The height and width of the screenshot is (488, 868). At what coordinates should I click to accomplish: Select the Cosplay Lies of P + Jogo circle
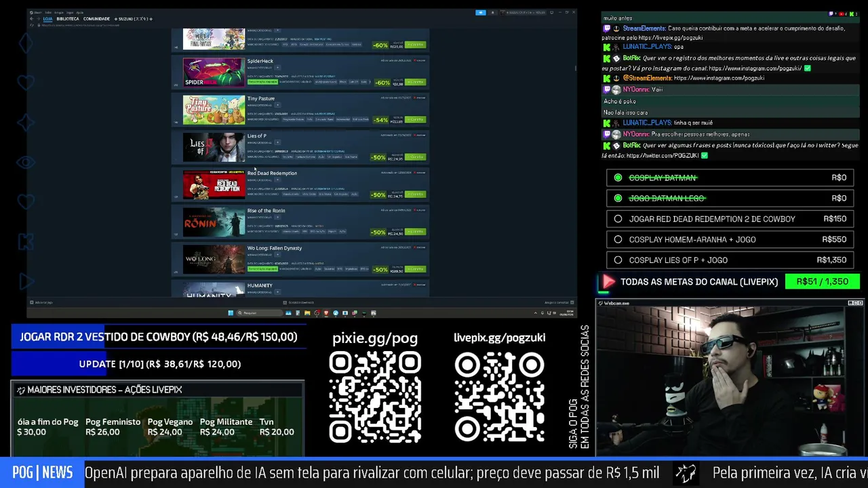[x=618, y=260]
